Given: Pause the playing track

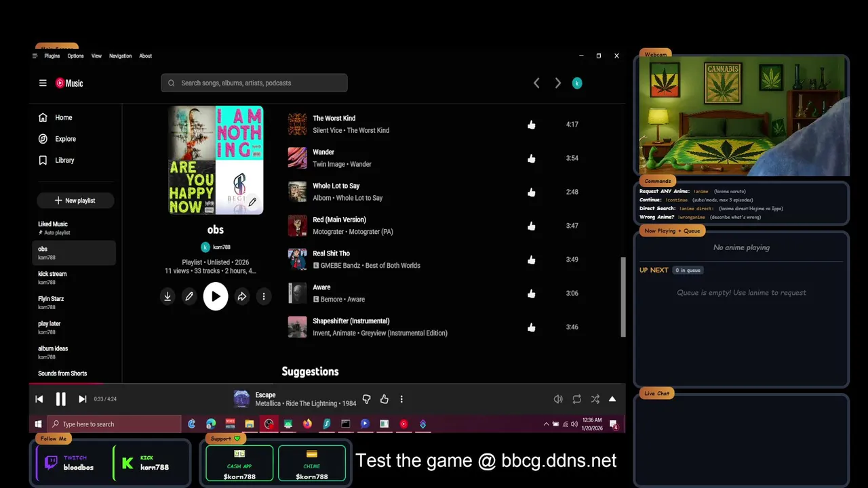Looking at the screenshot, I should [60, 399].
